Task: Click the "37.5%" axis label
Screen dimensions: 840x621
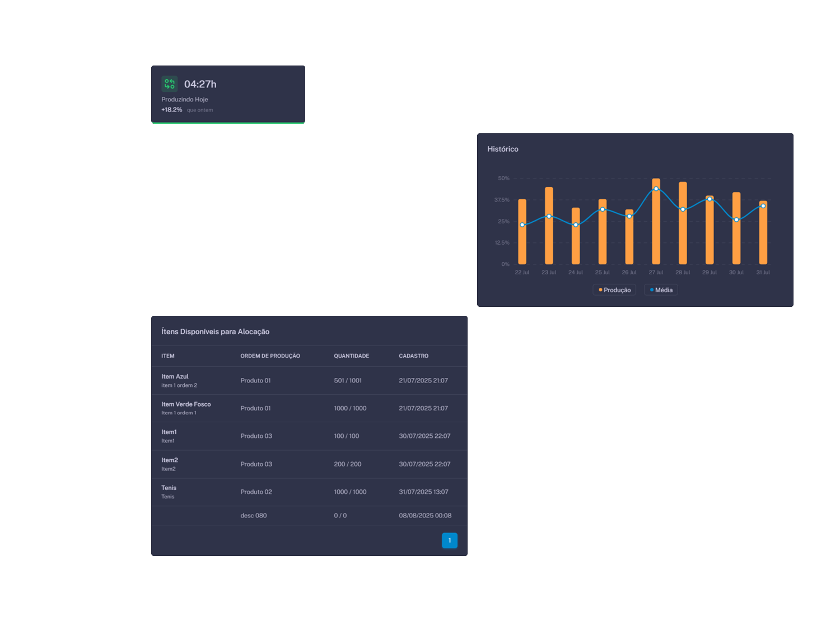Action: click(x=502, y=200)
